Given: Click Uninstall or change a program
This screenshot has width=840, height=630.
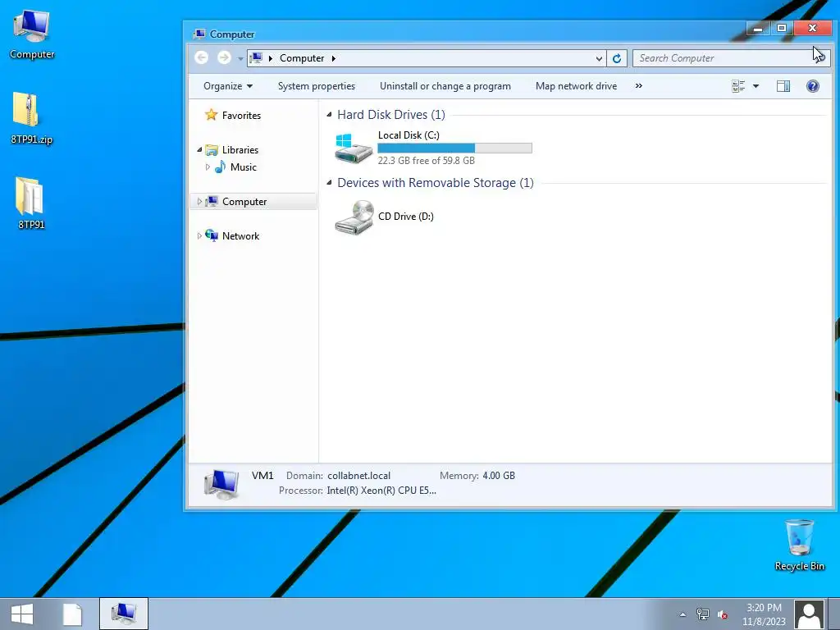Looking at the screenshot, I should [x=445, y=85].
